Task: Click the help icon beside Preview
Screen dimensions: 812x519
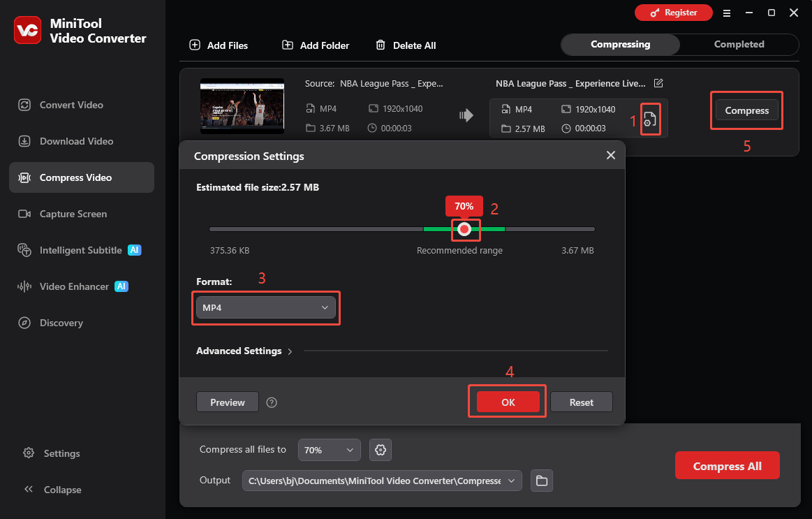Action: pyautogui.click(x=272, y=402)
